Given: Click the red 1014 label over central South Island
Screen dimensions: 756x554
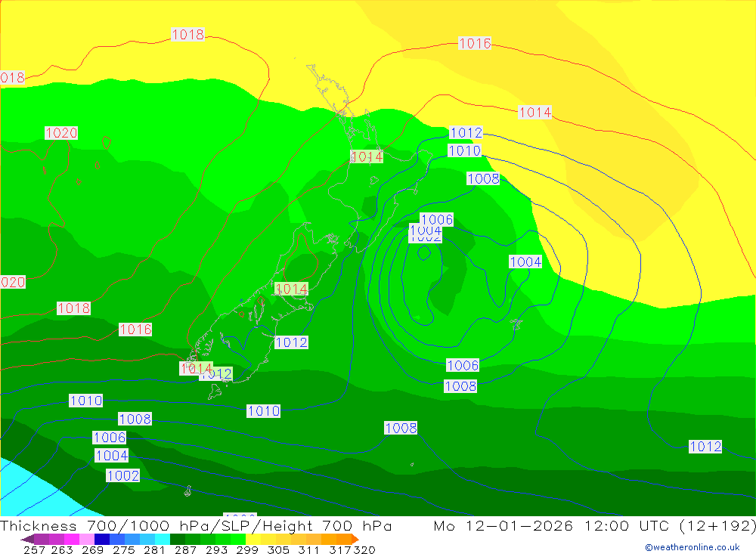Looking at the screenshot, I should (x=292, y=289).
